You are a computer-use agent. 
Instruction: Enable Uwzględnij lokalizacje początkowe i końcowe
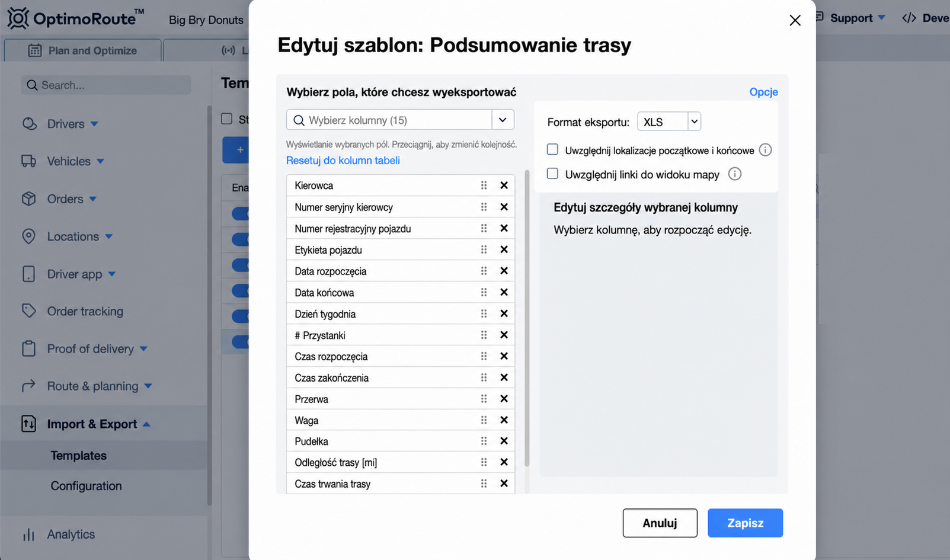552,149
